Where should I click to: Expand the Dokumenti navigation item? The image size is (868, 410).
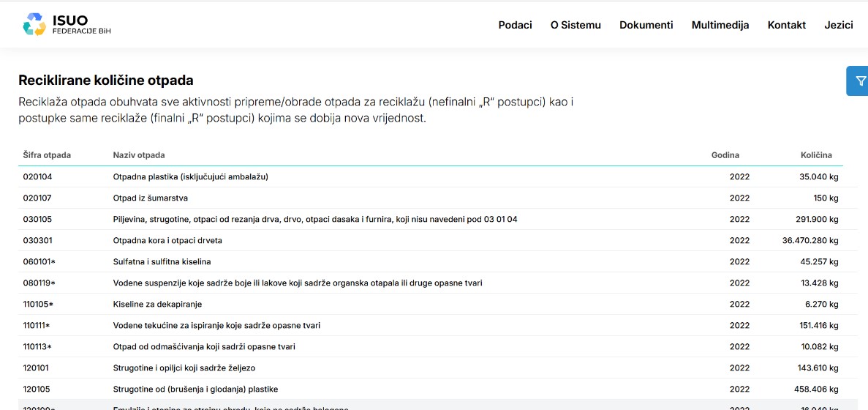tap(646, 25)
